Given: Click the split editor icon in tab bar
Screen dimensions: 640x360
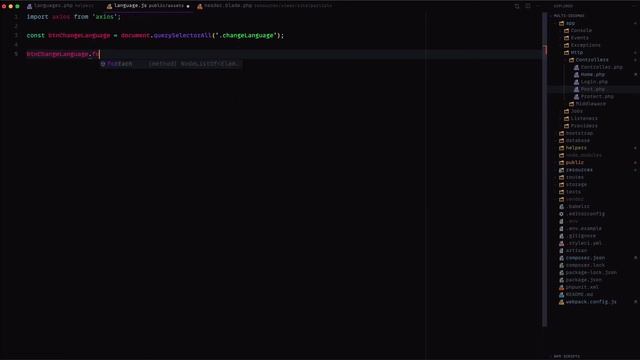Looking at the screenshot, I should click(x=528, y=6).
